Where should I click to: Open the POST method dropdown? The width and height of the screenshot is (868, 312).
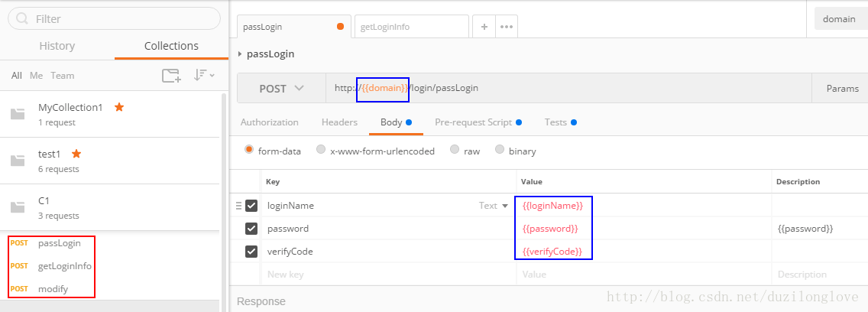click(281, 88)
